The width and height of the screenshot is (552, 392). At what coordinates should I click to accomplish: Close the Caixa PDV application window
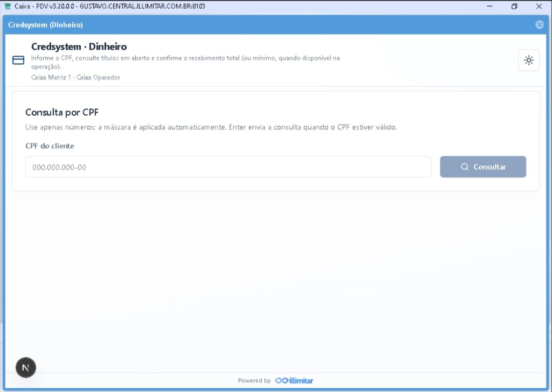click(x=539, y=6)
